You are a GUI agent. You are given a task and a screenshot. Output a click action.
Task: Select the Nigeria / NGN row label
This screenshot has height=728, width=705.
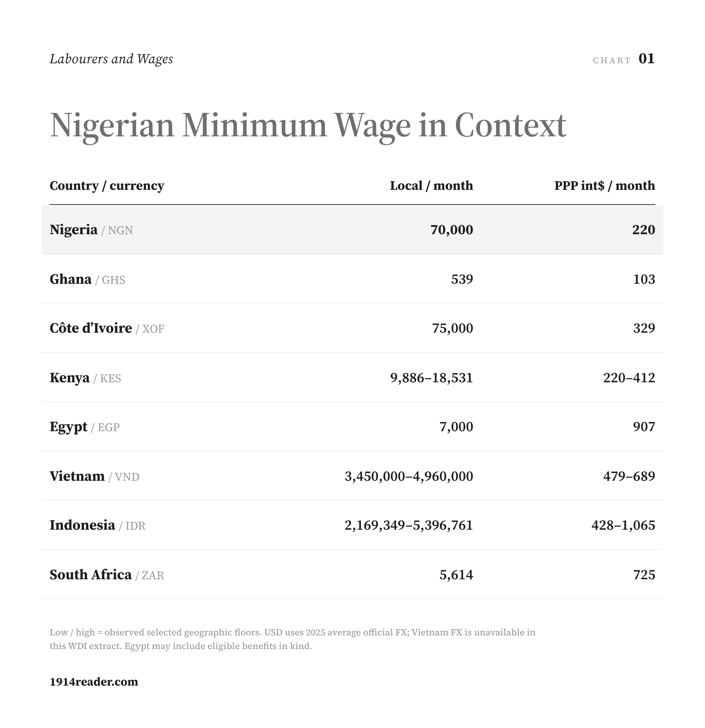point(91,230)
